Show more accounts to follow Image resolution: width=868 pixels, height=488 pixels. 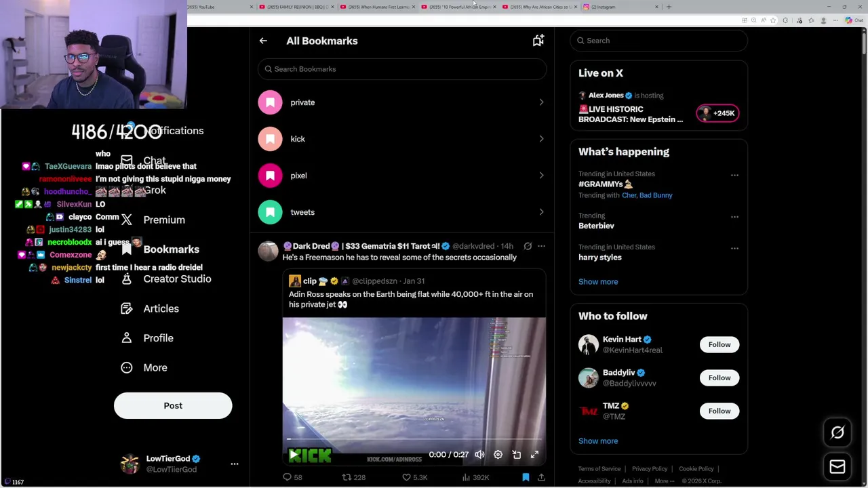[598, 441]
